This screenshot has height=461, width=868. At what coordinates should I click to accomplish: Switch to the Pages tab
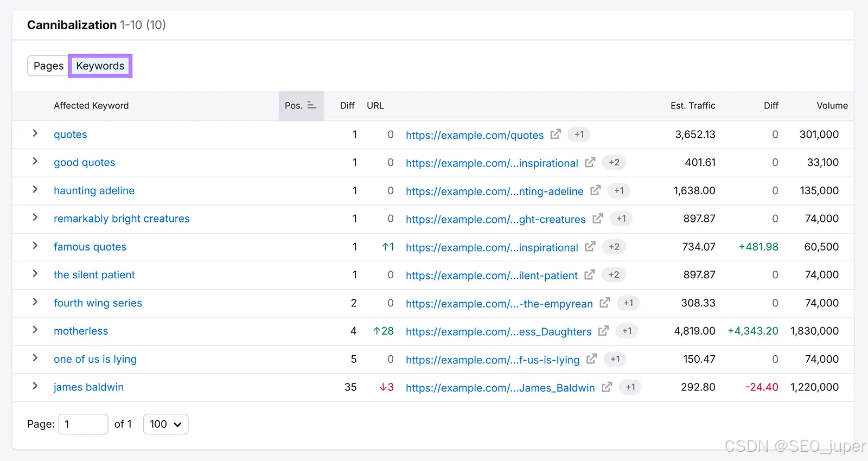coord(48,66)
